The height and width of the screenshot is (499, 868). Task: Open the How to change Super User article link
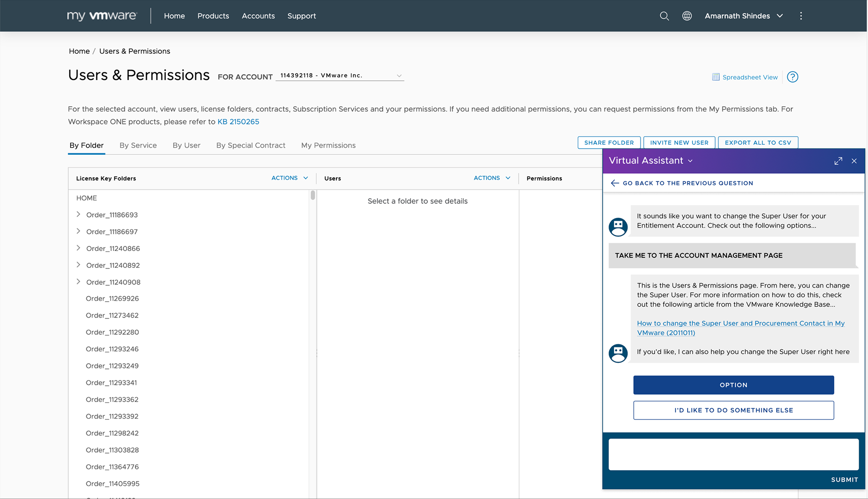[x=741, y=328]
